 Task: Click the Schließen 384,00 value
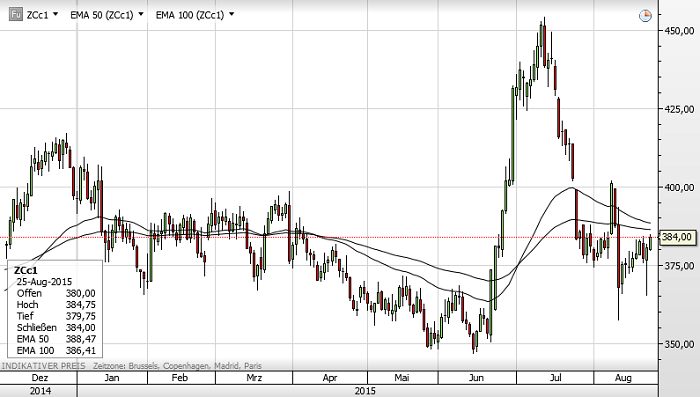(81, 328)
